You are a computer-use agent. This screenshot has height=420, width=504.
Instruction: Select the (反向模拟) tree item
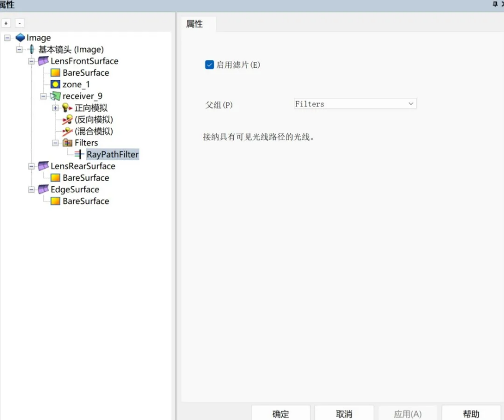(x=93, y=120)
